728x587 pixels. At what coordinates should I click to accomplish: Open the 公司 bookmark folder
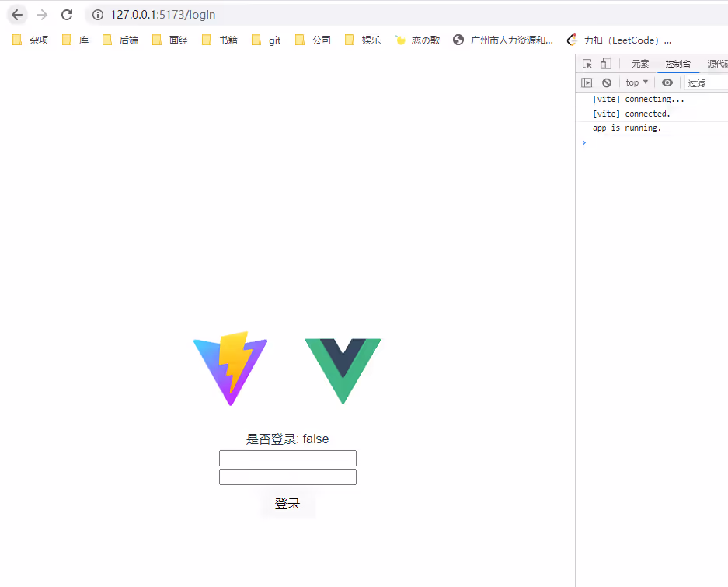313,40
